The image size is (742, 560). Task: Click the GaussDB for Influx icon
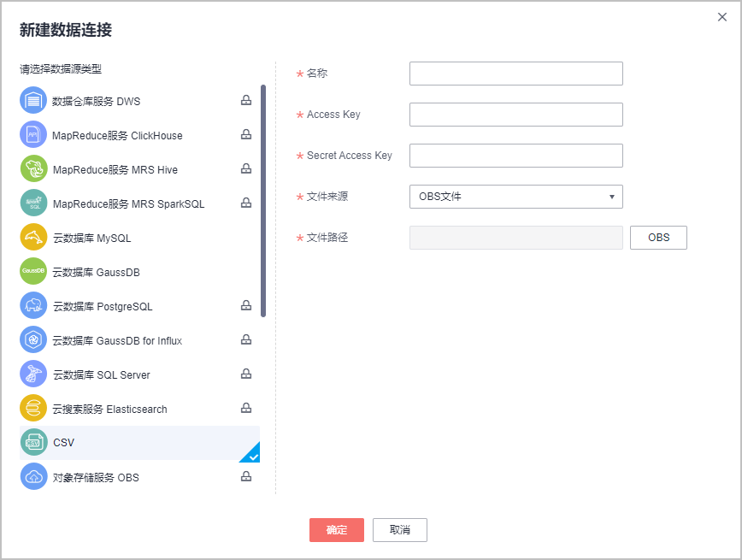pyautogui.click(x=33, y=340)
